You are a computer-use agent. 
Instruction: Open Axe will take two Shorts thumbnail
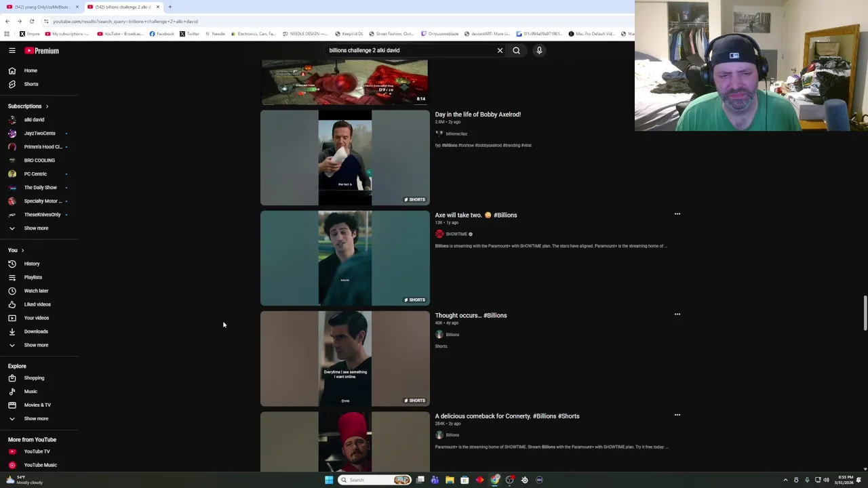pyautogui.click(x=345, y=258)
